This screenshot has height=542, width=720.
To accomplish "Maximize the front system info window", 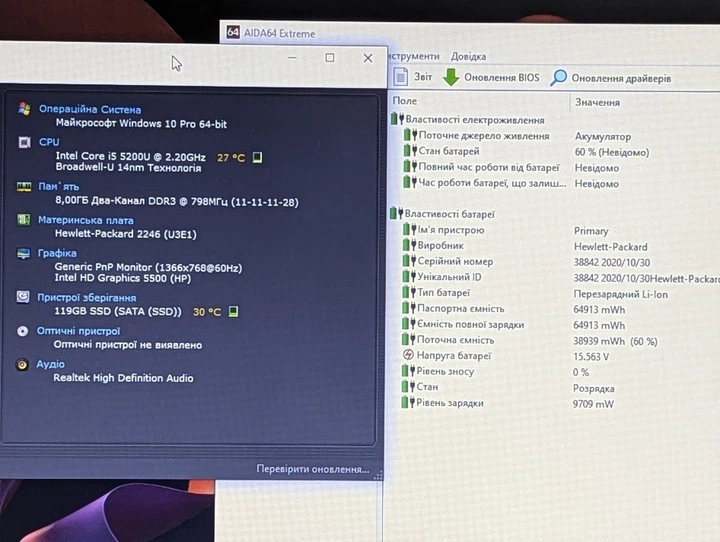I will pyautogui.click(x=330, y=57).
